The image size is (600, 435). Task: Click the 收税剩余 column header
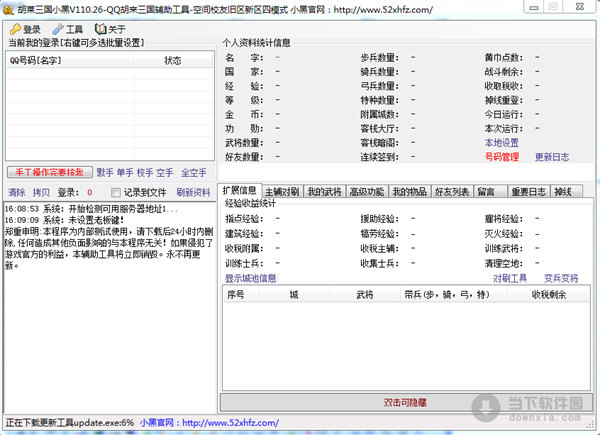[x=548, y=295]
